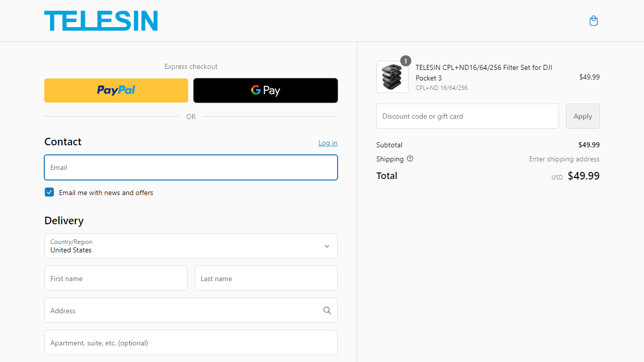The image size is (644, 362).
Task: Click the Apply discount button
Action: click(x=583, y=116)
